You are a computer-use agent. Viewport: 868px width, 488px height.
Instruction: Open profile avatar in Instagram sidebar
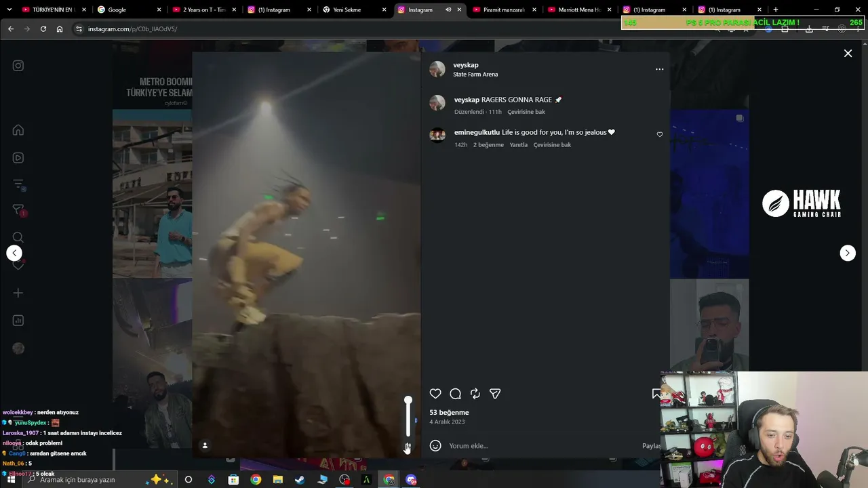pyautogui.click(x=18, y=348)
